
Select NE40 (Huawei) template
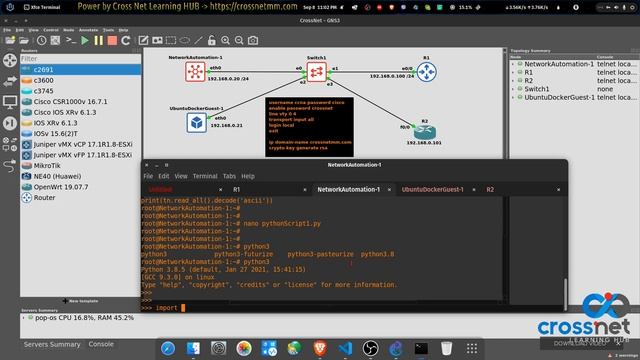point(80,176)
